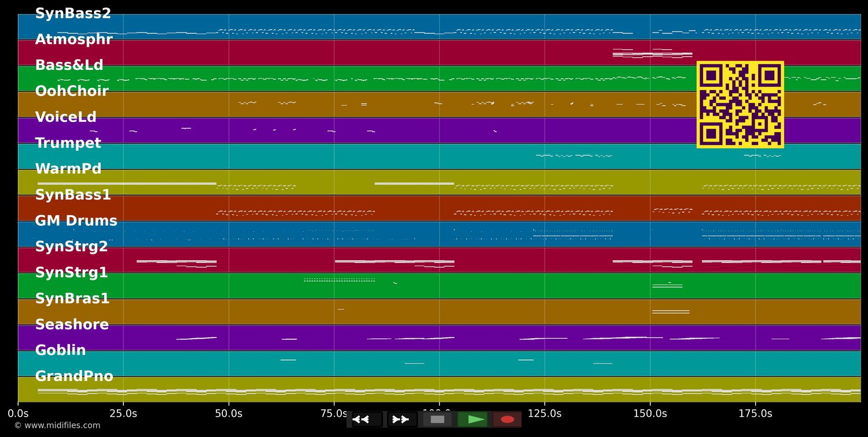This screenshot has width=868, height=437.
Task: Click the long note in WarmPd lane
Action: [x=126, y=183]
